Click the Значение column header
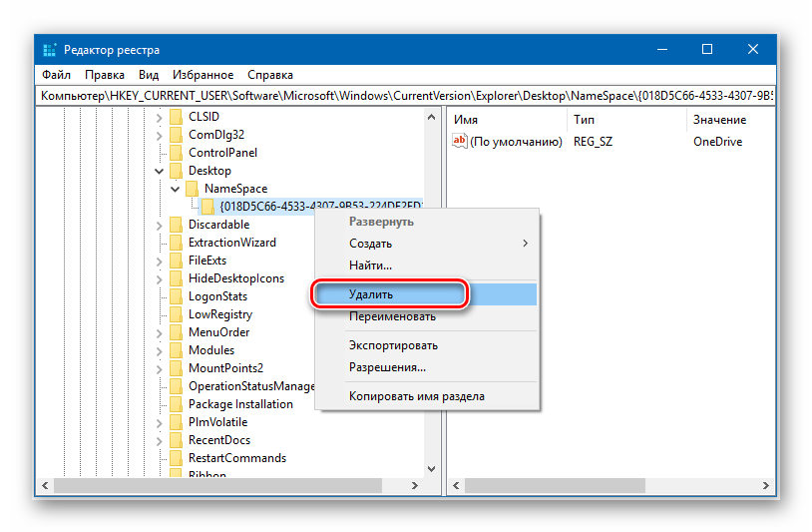 [x=719, y=120]
